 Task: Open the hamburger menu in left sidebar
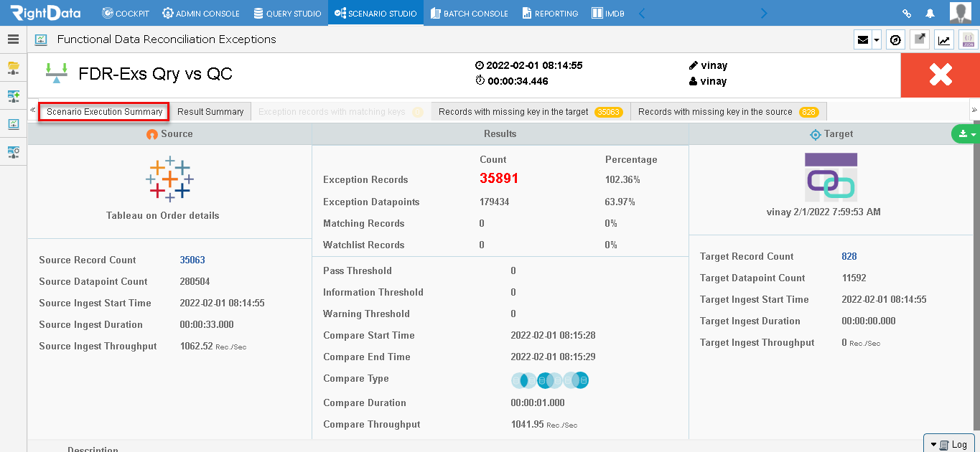tap(13, 39)
